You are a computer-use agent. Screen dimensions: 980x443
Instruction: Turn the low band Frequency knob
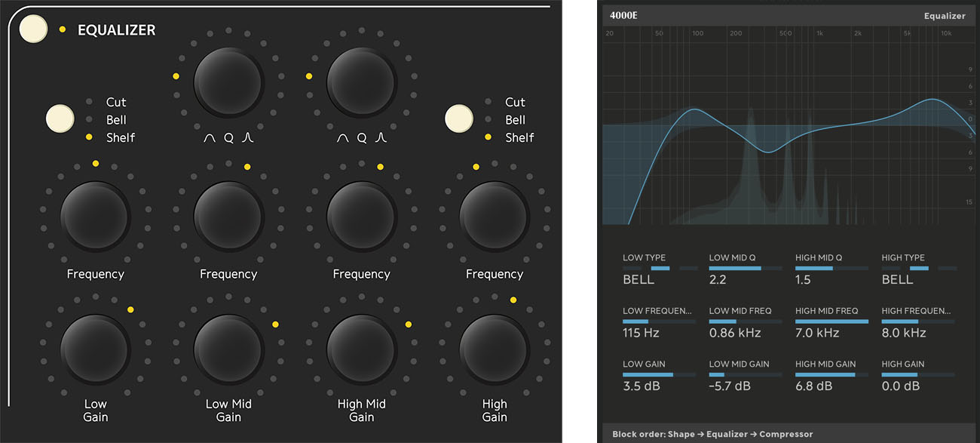click(96, 217)
